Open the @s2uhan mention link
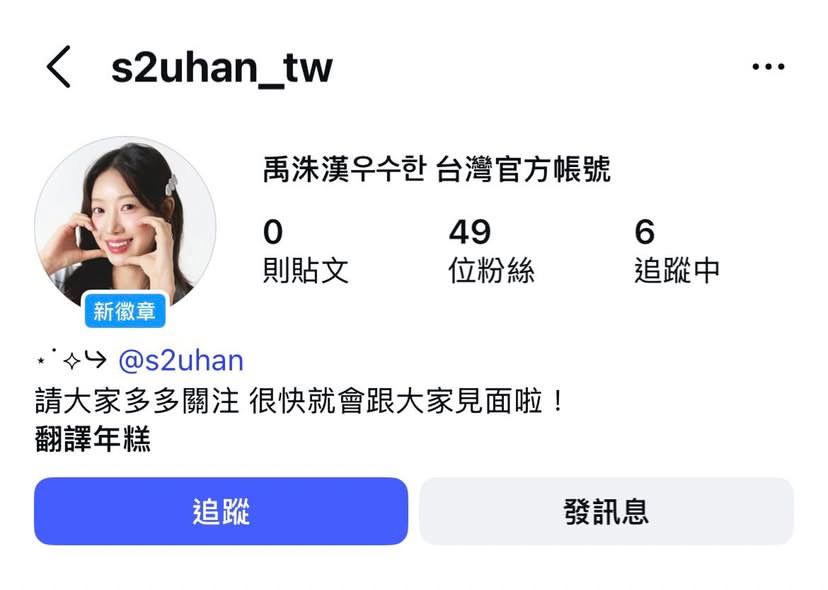The width and height of the screenshot is (828, 590). (181, 361)
